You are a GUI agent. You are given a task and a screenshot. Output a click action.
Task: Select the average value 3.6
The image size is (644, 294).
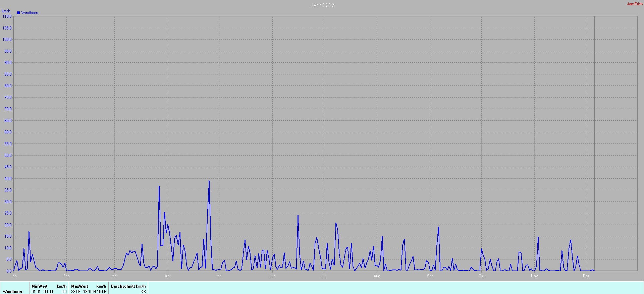pyautogui.click(x=143, y=292)
